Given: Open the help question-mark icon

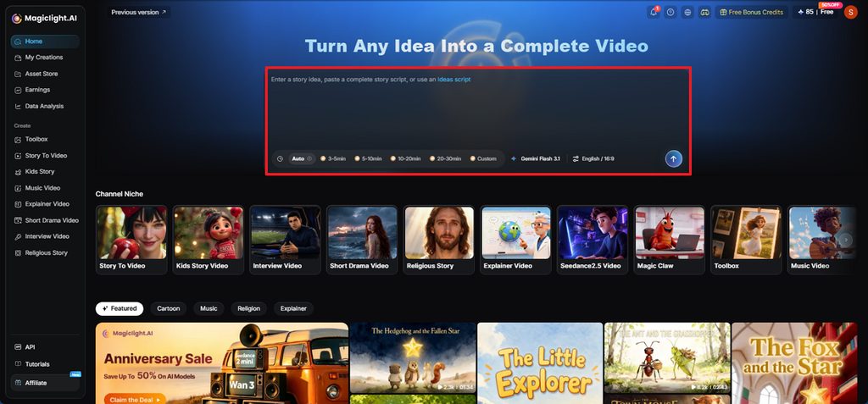Looking at the screenshot, I should [671, 12].
